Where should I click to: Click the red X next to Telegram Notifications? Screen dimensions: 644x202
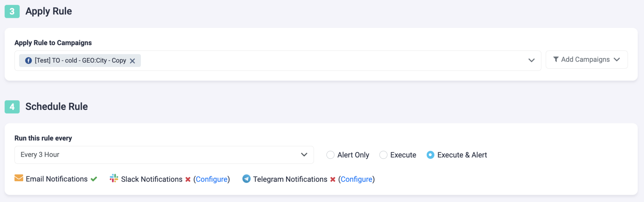pos(332,179)
